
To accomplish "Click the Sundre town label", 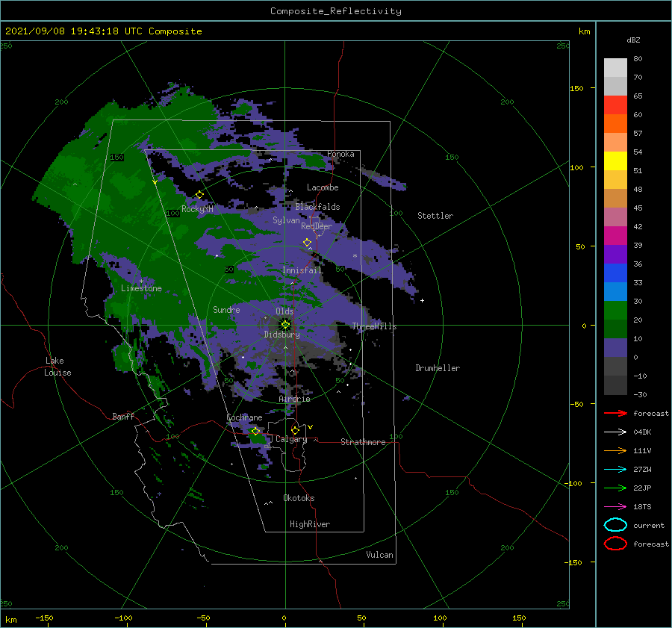I will tap(226, 309).
